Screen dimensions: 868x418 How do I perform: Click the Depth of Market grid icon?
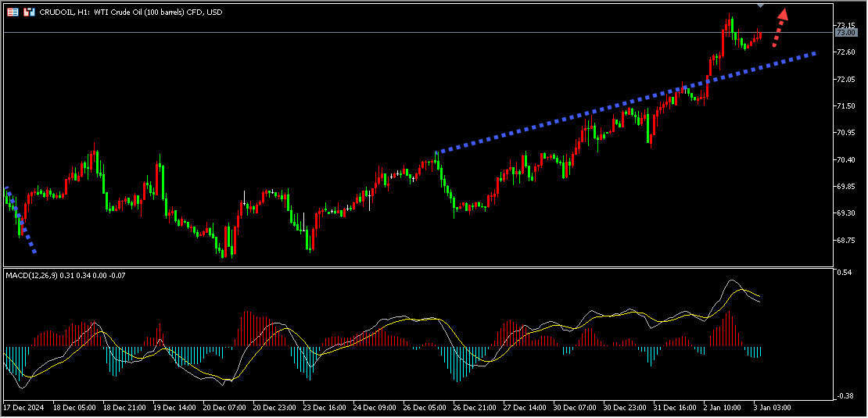tap(13, 13)
